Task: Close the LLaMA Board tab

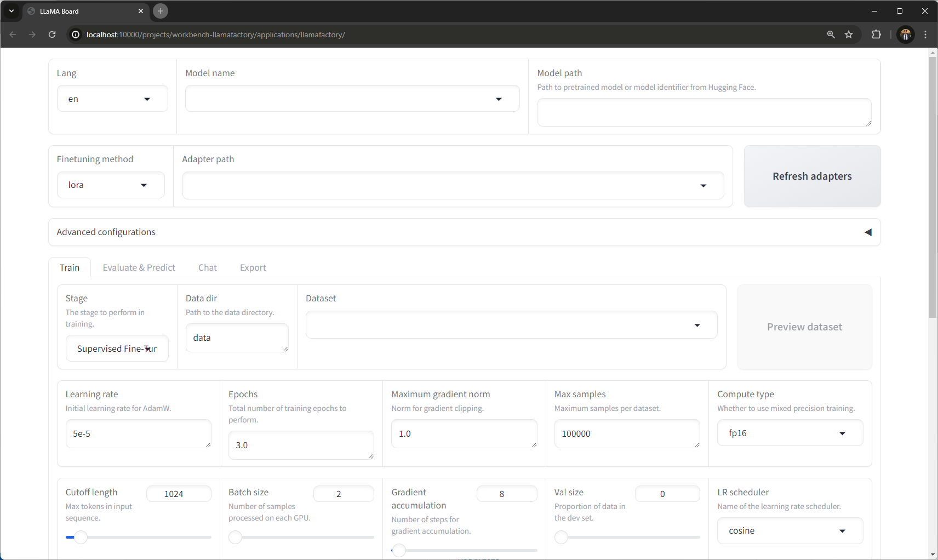Action: (141, 11)
